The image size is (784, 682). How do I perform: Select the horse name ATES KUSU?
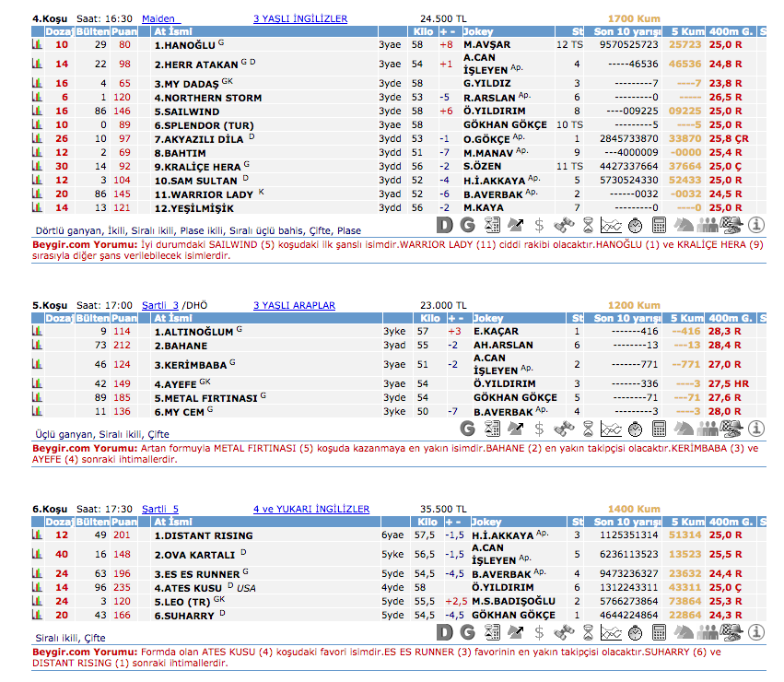188,587
